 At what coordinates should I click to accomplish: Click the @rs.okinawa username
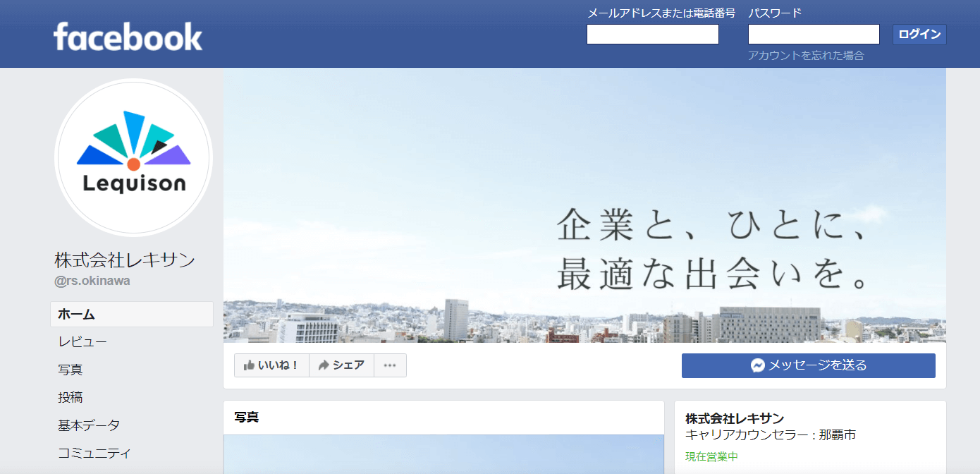click(92, 281)
